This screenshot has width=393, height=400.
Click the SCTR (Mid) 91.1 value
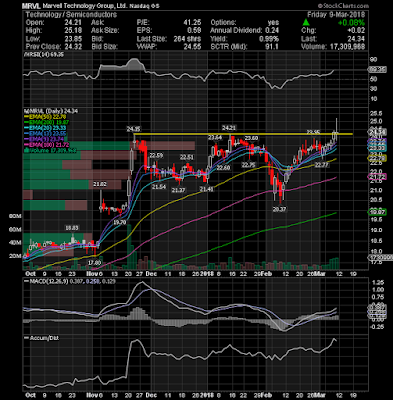coord(272,47)
